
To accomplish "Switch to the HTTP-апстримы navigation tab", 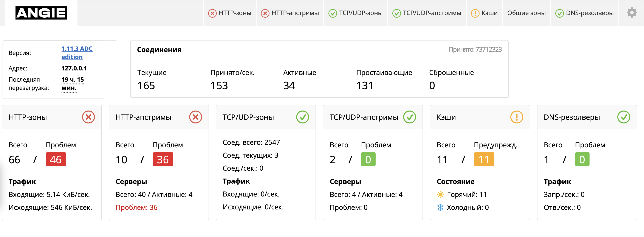I will (290, 13).
